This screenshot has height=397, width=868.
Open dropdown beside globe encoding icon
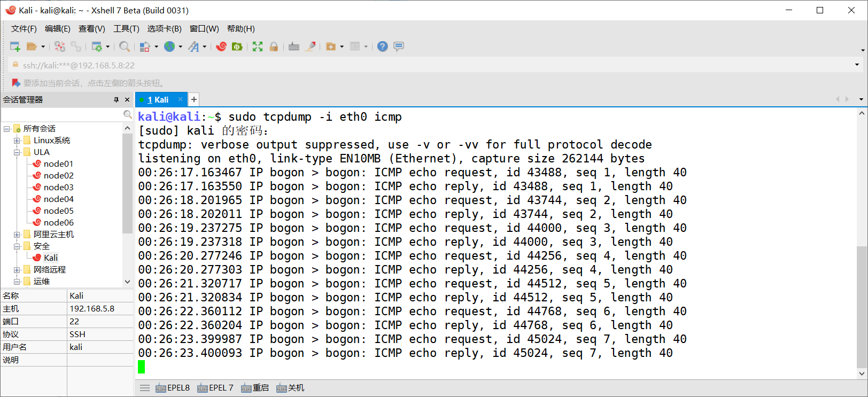point(181,46)
